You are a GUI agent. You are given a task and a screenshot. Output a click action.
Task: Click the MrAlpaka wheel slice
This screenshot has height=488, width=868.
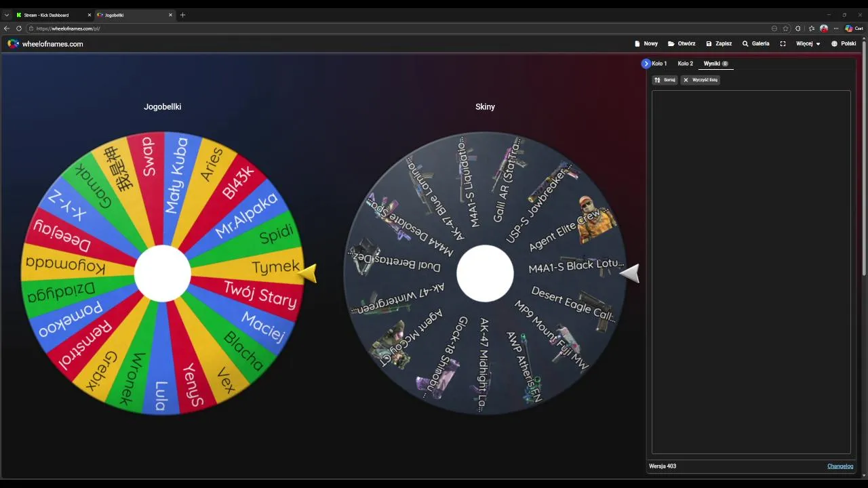point(247,216)
